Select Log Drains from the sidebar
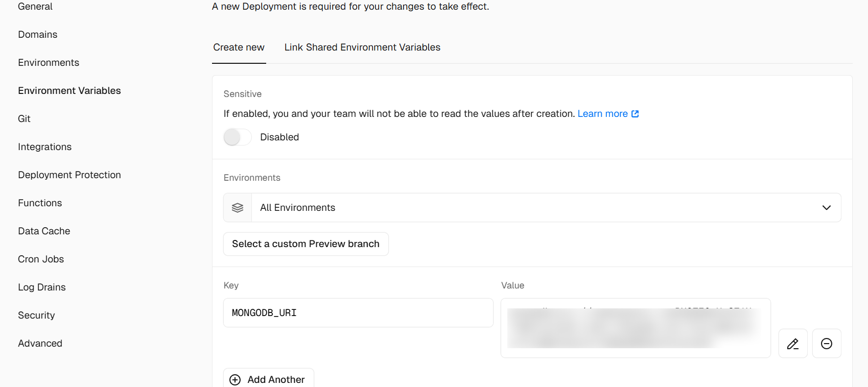 pyautogui.click(x=42, y=287)
